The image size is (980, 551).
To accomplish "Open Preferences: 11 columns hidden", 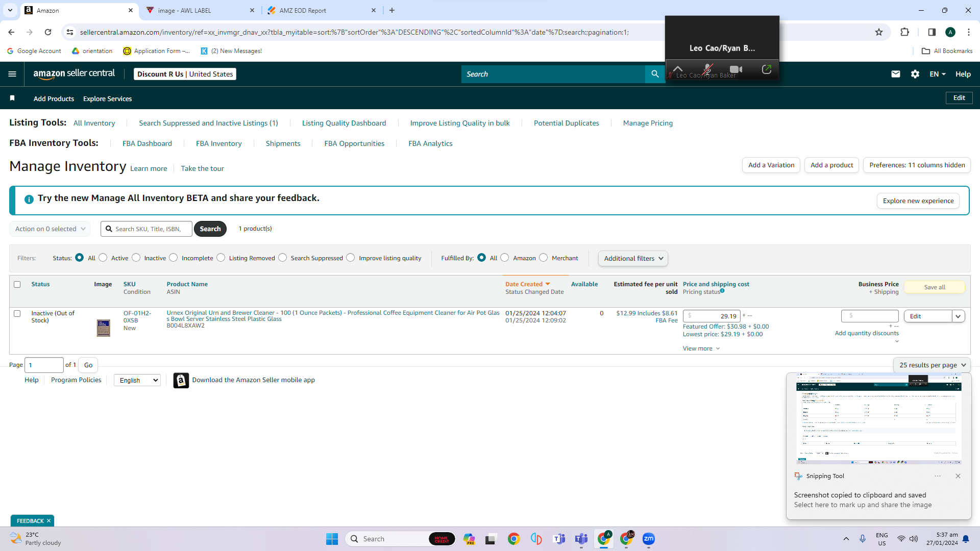I will [x=917, y=165].
